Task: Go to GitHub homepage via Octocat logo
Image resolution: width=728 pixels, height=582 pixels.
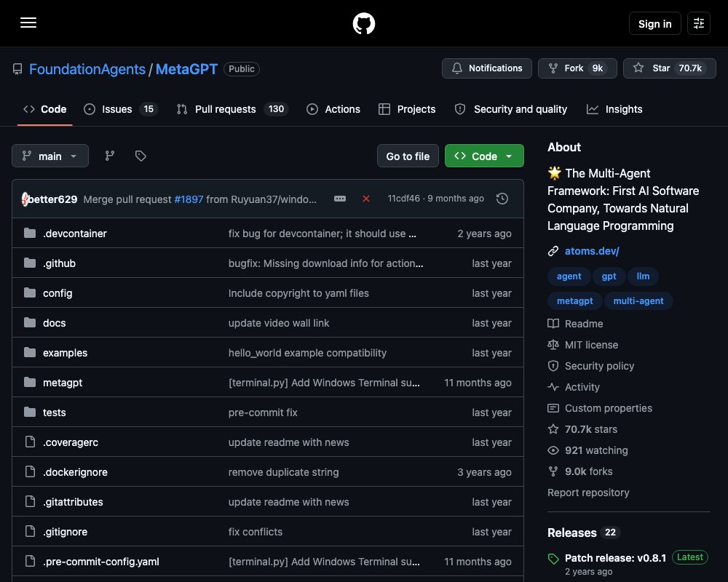Action: point(363,23)
